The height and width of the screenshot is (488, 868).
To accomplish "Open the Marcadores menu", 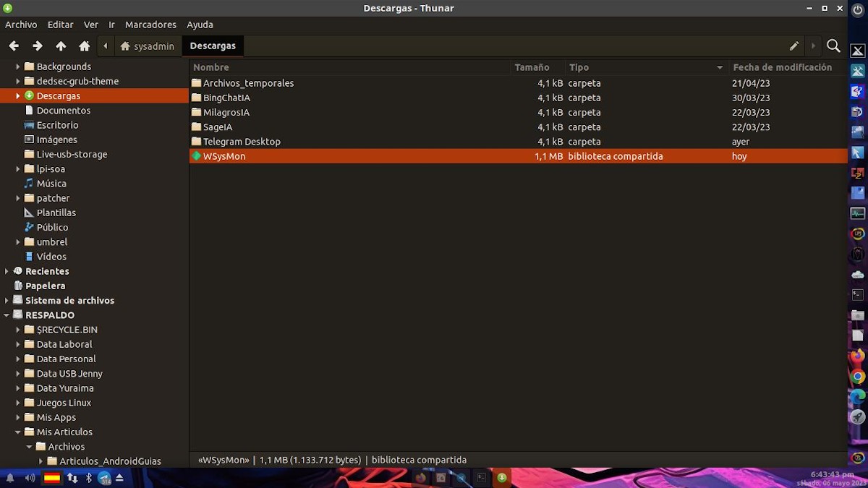I will pyautogui.click(x=150, y=25).
